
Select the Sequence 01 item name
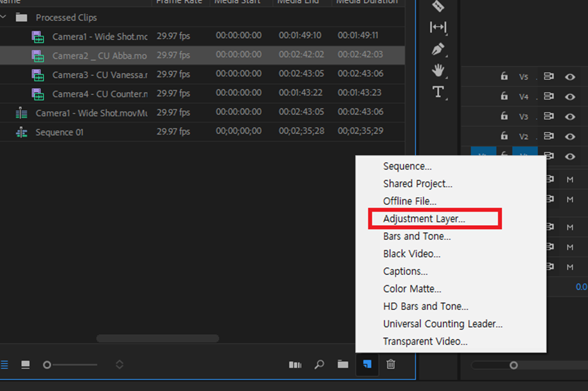[x=59, y=132]
